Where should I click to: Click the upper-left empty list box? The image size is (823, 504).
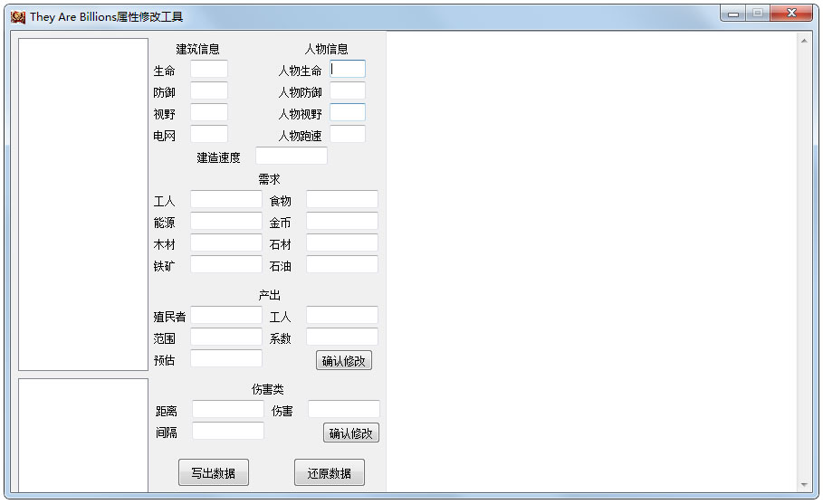point(82,204)
